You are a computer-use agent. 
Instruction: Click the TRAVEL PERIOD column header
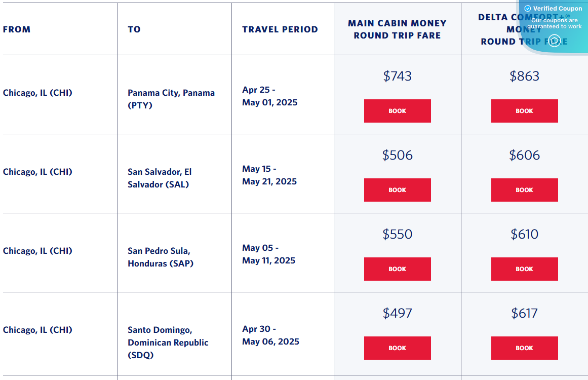point(280,29)
